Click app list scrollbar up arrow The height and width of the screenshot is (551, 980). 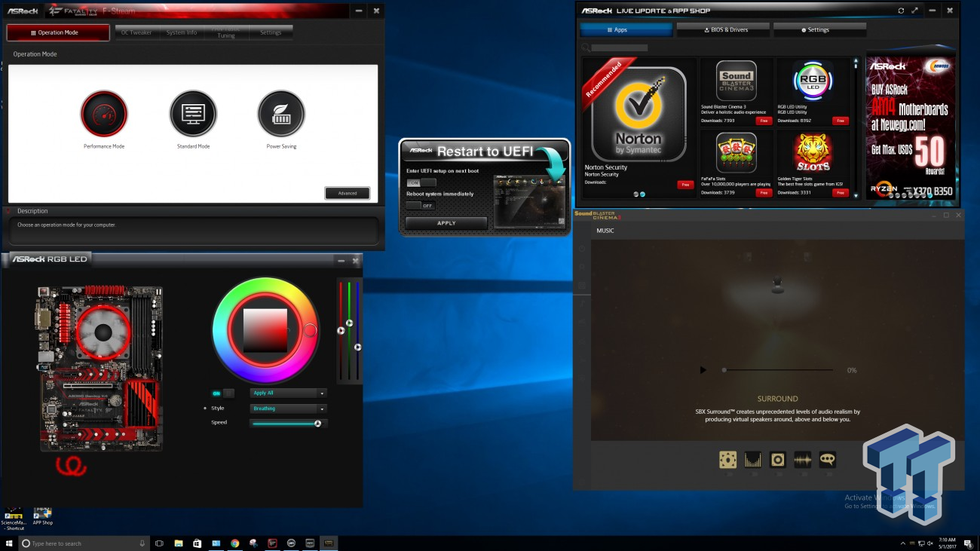click(856, 60)
